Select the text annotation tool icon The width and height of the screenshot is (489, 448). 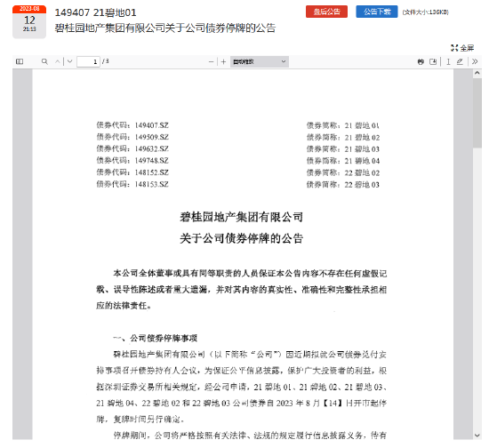pos(448,61)
